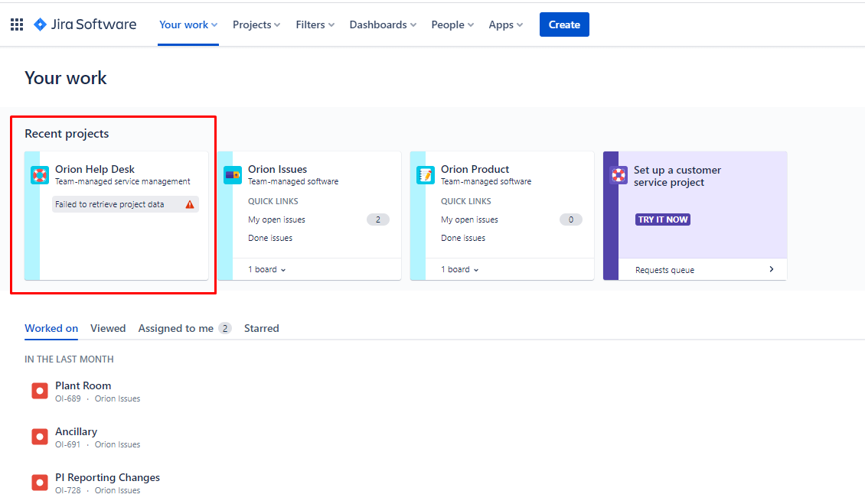865x504 pixels.
Task: Click the Recent projects heading
Action: 67,133
